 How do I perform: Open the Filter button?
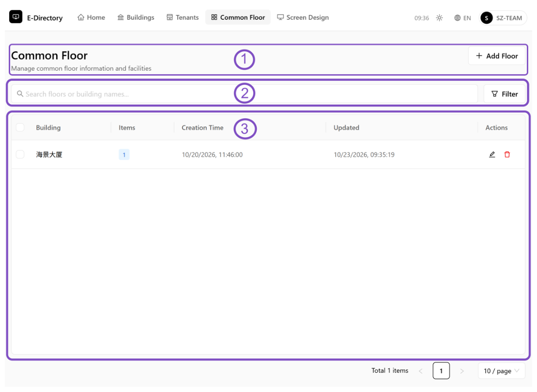coord(504,94)
